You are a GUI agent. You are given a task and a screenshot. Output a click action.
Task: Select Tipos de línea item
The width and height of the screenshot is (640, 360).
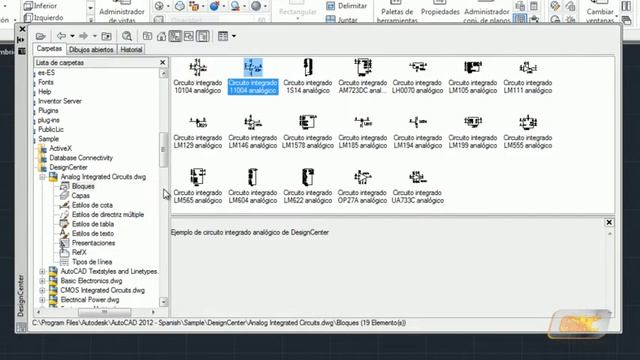click(x=92, y=262)
